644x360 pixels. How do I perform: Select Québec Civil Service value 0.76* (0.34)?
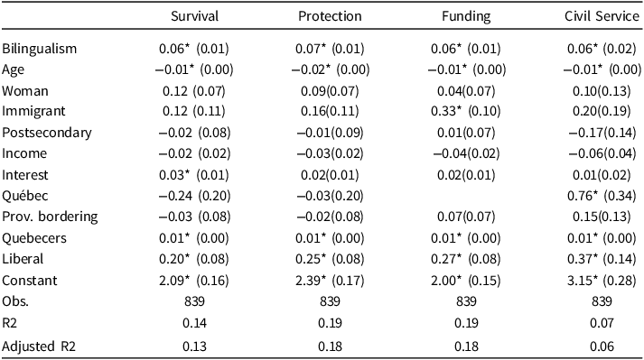(602, 196)
